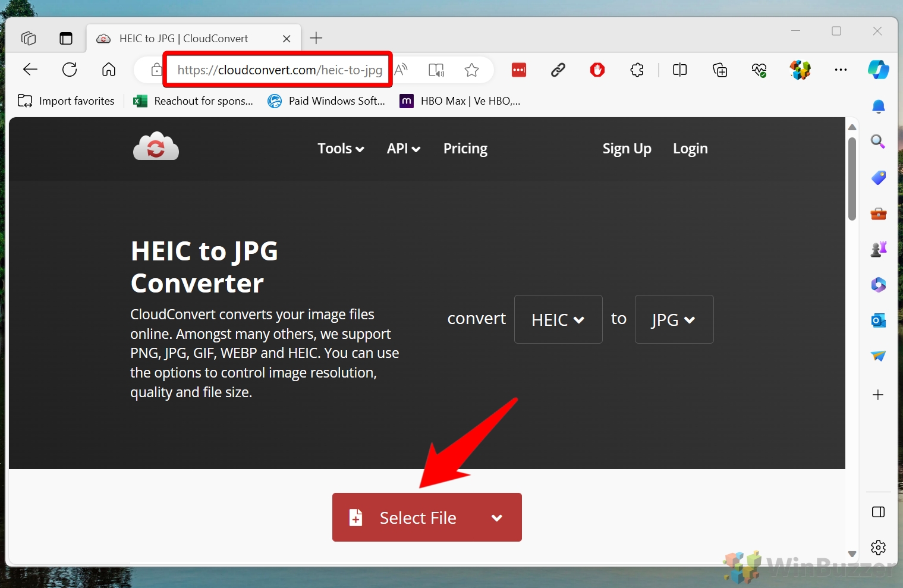Viewport: 903px width, 588px height.
Task: Open the red ad blocker extension
Action: click(x=597, y=70)
